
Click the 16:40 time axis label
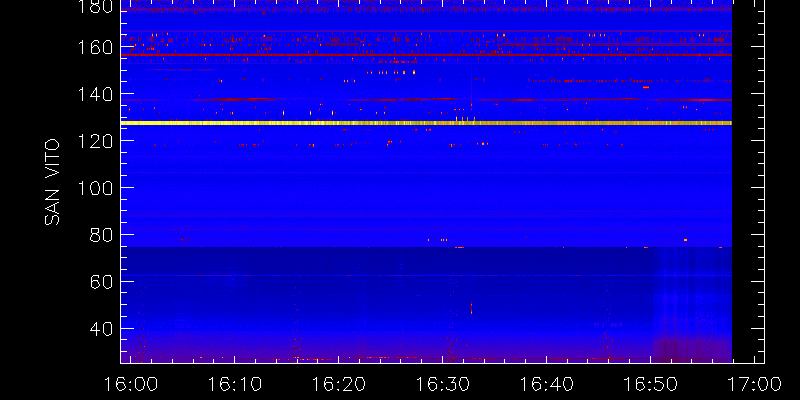(546, 384)
